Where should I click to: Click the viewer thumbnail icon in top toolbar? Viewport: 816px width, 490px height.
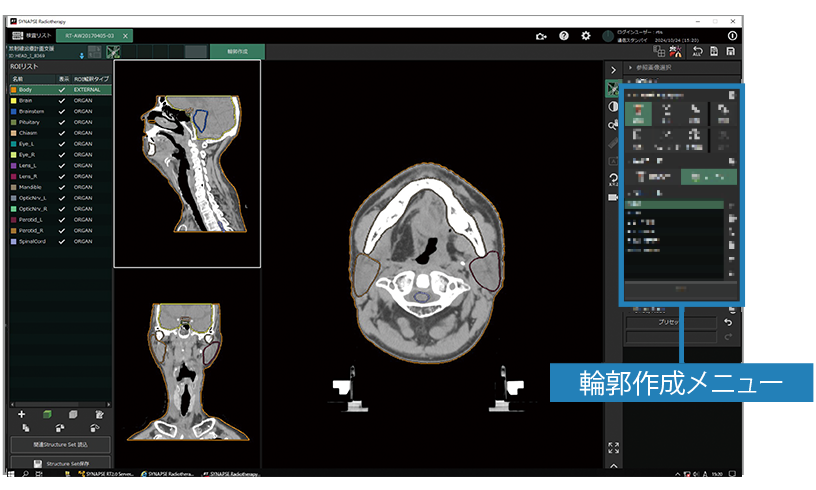tap(113, 51)
